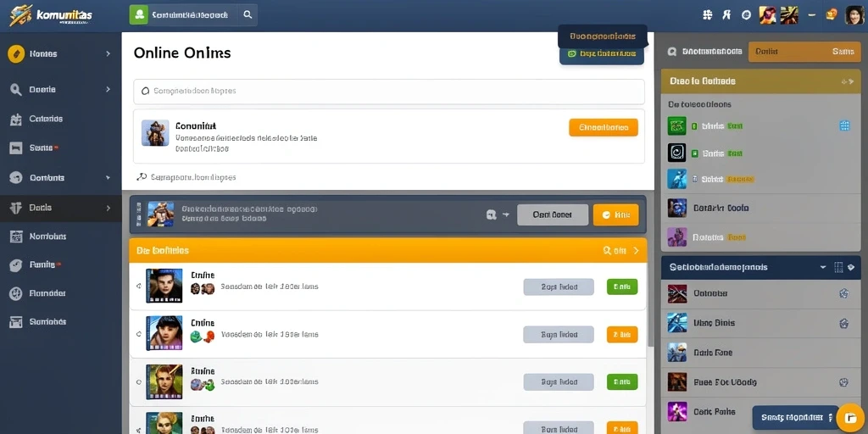Click the Komunitas logo in the header
Viewport: 868px width, 434px height.
(x=50, y=15)
